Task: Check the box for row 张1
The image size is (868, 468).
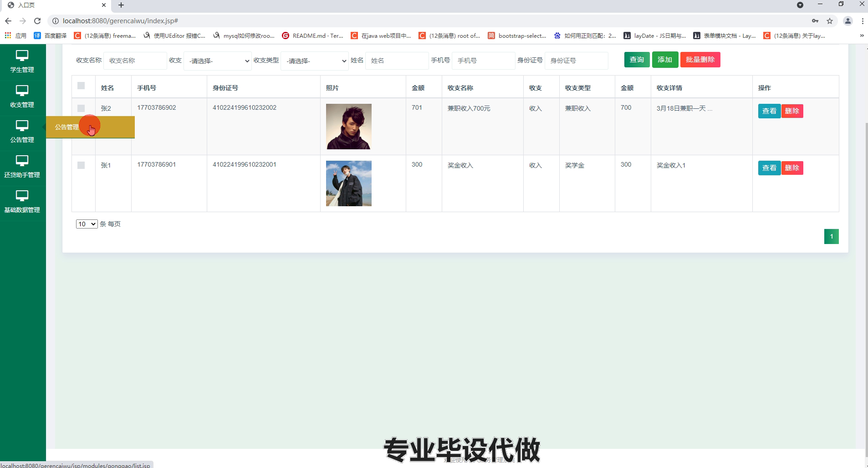Action: [81, 165]
